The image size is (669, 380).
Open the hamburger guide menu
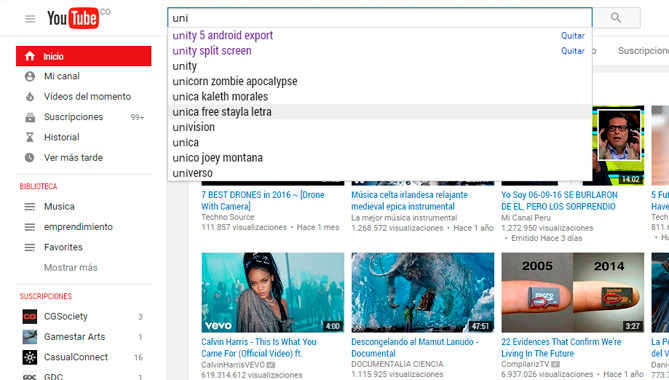(x=30, y=19)
